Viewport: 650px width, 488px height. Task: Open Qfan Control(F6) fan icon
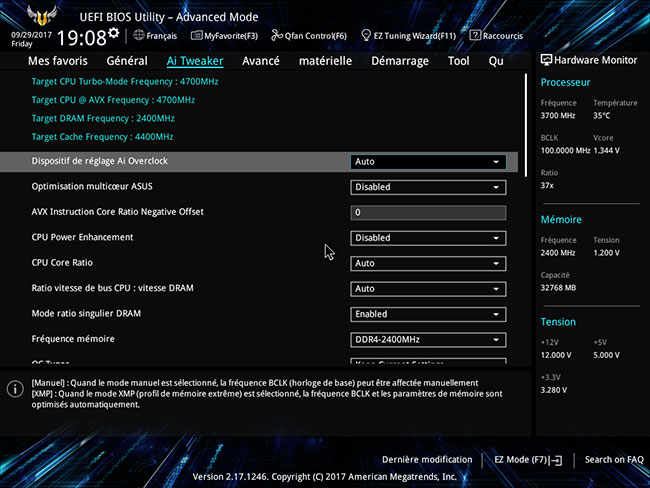277,35
